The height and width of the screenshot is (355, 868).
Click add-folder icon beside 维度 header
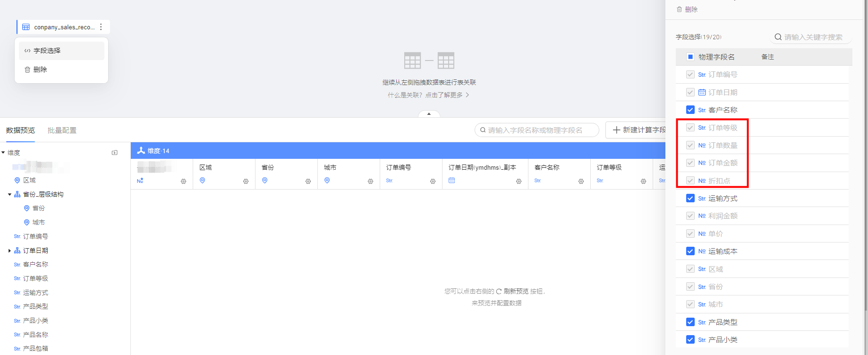(114, 153)
